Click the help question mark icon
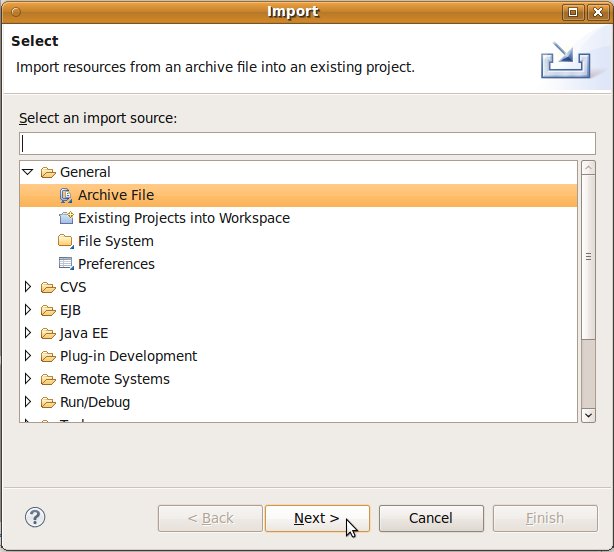614x552 pixels. 35,517
